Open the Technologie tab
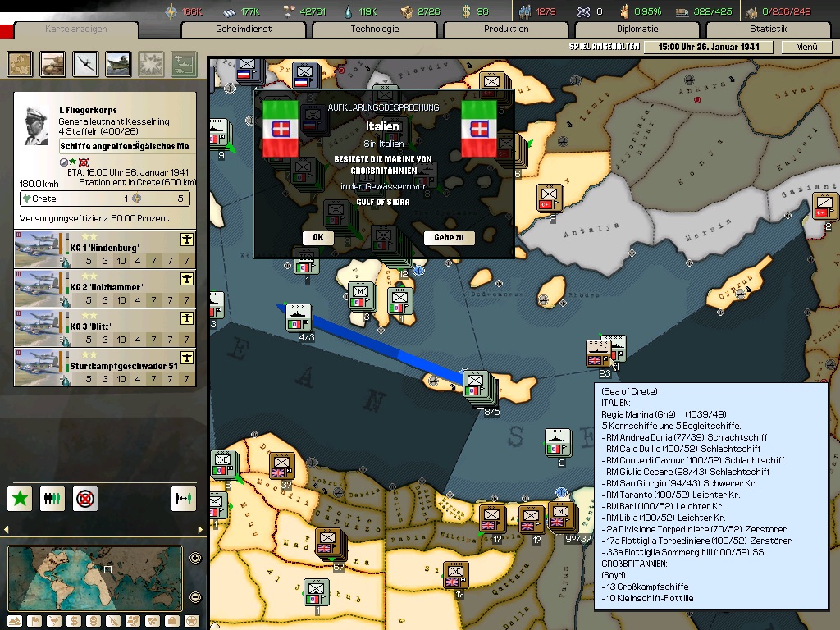Screen dimensions: 840x630 375,29
